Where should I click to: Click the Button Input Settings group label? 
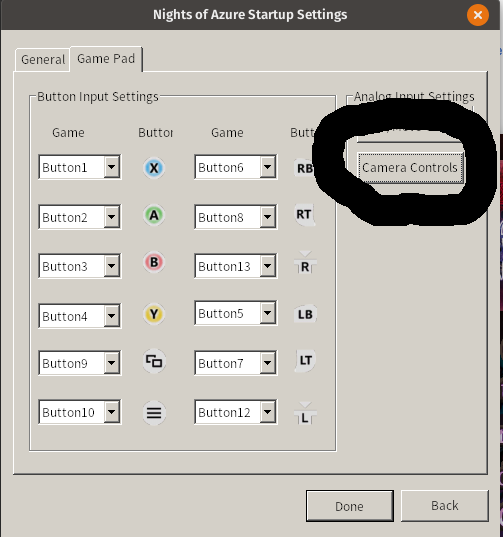(x=98, y=97)
